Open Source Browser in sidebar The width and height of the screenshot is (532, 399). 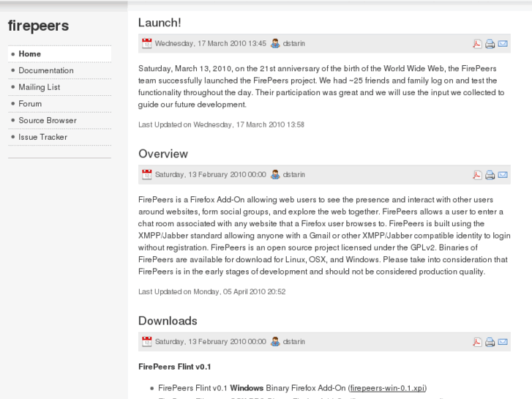60,121
